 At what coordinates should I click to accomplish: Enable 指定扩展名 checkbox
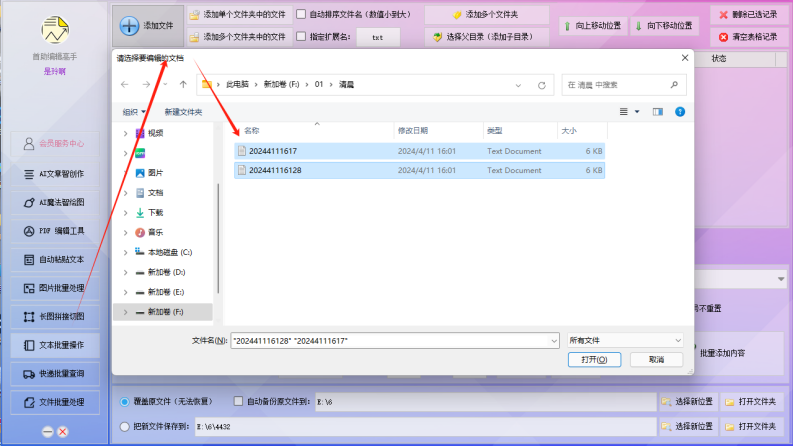click(x=301, y=36)
